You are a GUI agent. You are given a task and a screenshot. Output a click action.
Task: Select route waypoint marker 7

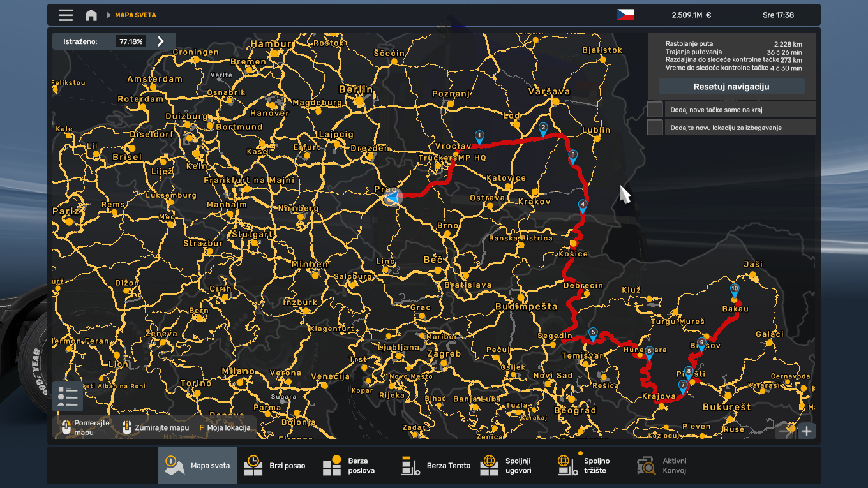tap(684, 386)
